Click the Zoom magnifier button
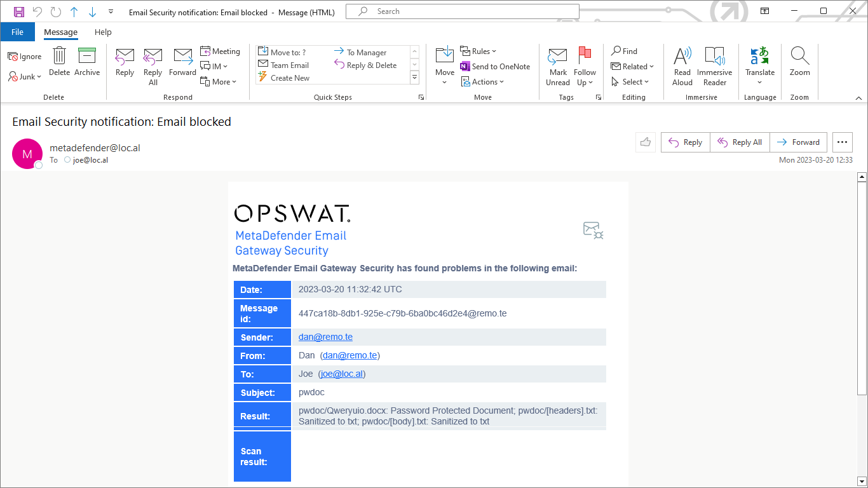 click(x=800, y=62)
